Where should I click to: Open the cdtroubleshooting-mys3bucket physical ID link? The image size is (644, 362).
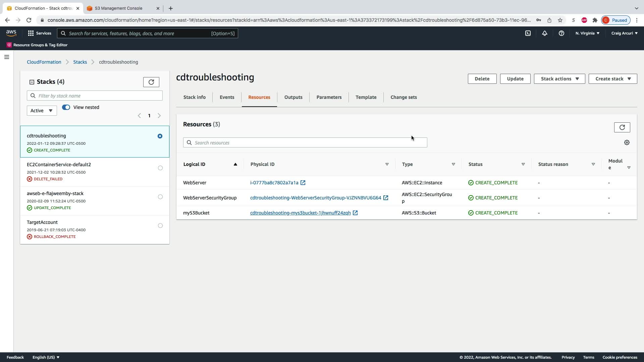(300, 213)
